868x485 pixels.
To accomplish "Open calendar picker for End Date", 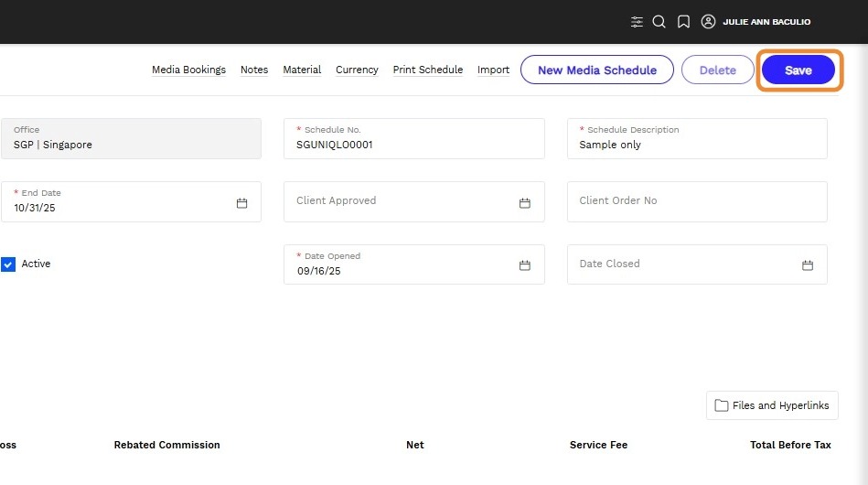I will tap(241, 203).
